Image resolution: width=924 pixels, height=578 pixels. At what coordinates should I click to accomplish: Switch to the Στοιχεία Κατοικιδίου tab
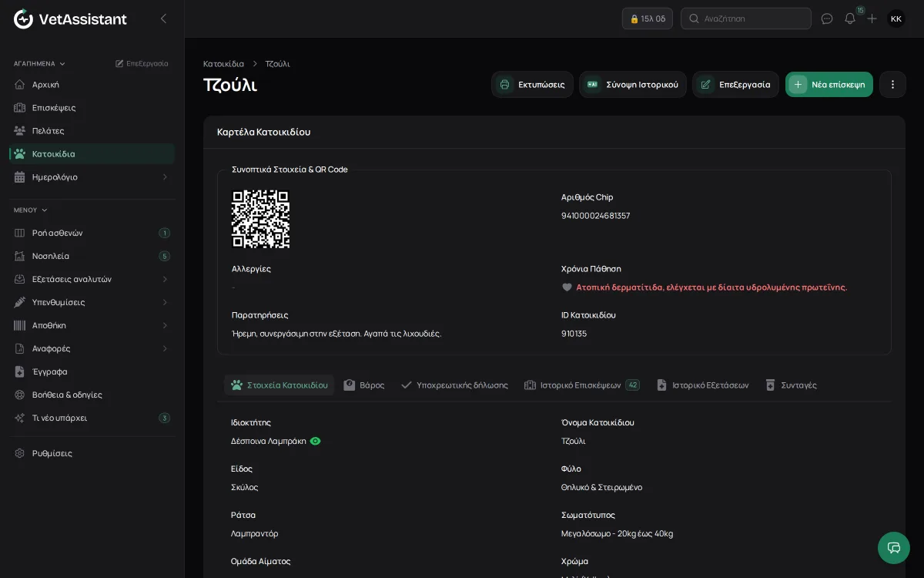click(x=279, y=385)
